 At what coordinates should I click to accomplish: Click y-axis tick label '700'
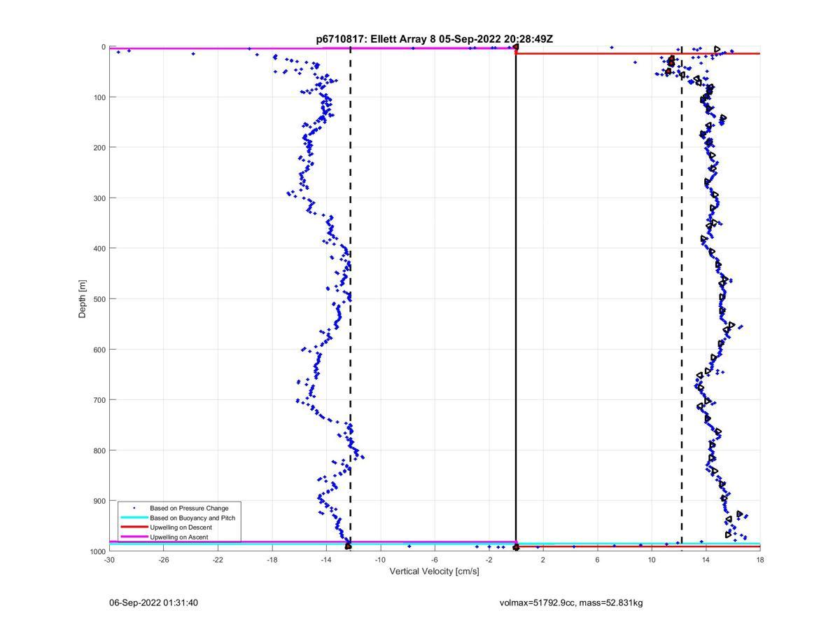pyautogui.click(x=99, y=400)
